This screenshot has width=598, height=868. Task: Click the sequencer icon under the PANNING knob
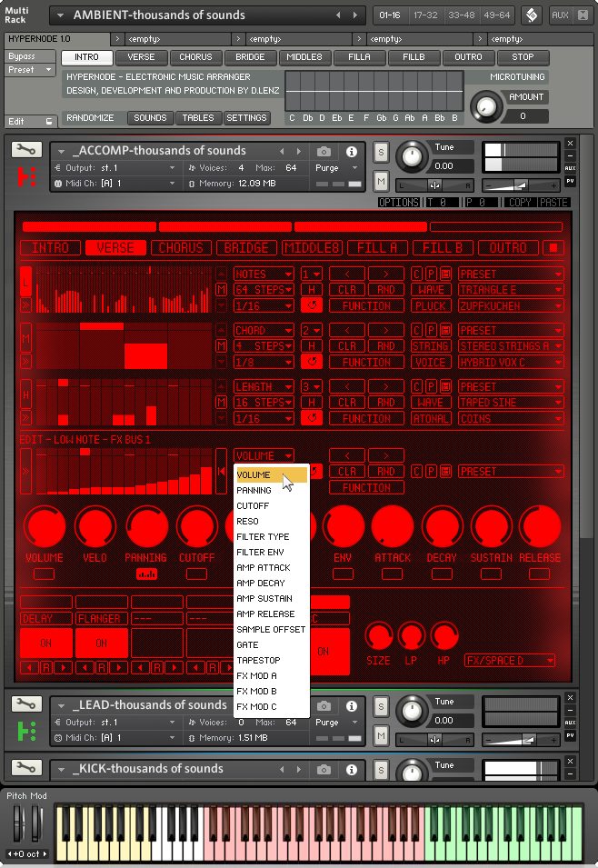146,574
